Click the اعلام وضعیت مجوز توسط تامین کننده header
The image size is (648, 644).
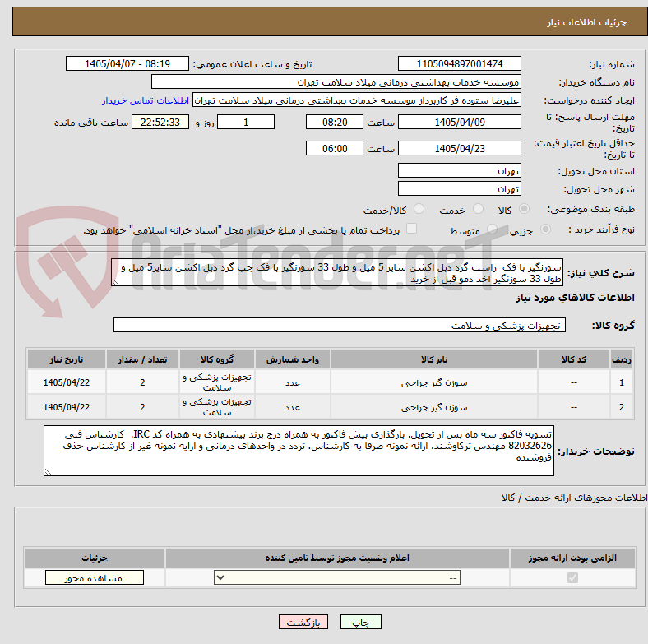(337, 558)
